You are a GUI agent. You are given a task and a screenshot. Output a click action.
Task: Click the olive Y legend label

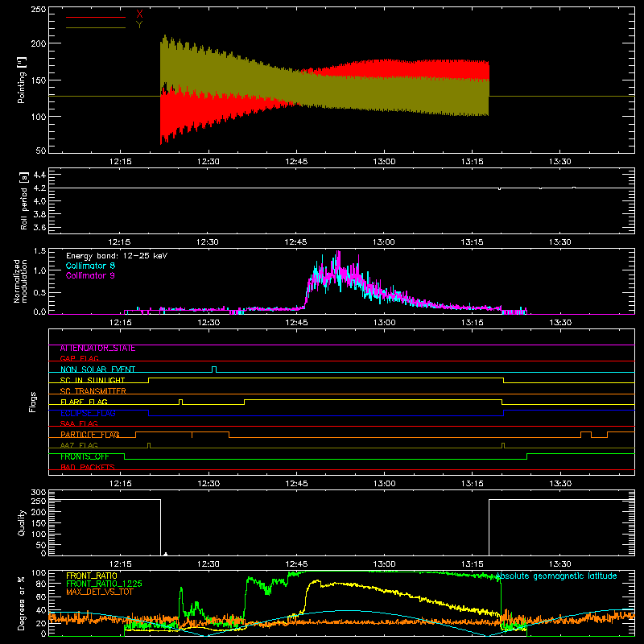pos(139,25)
